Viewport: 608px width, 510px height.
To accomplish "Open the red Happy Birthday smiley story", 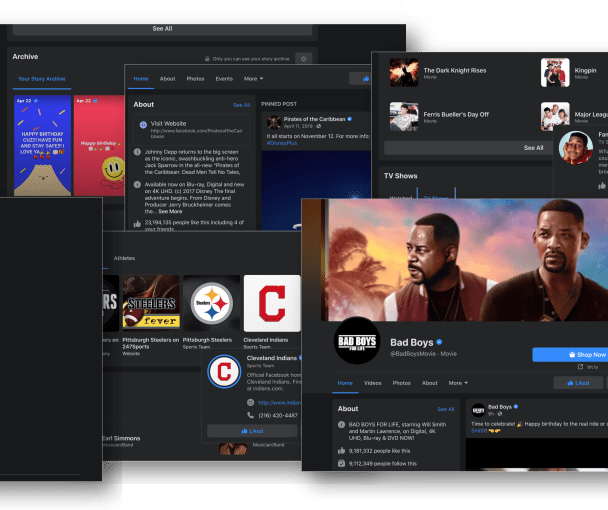I will (99, 145).
